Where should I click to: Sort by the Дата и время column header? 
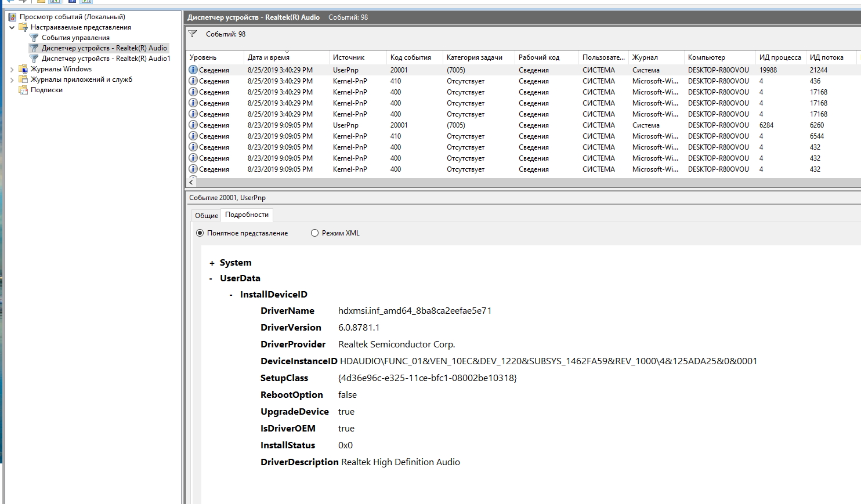click(286, 57)
